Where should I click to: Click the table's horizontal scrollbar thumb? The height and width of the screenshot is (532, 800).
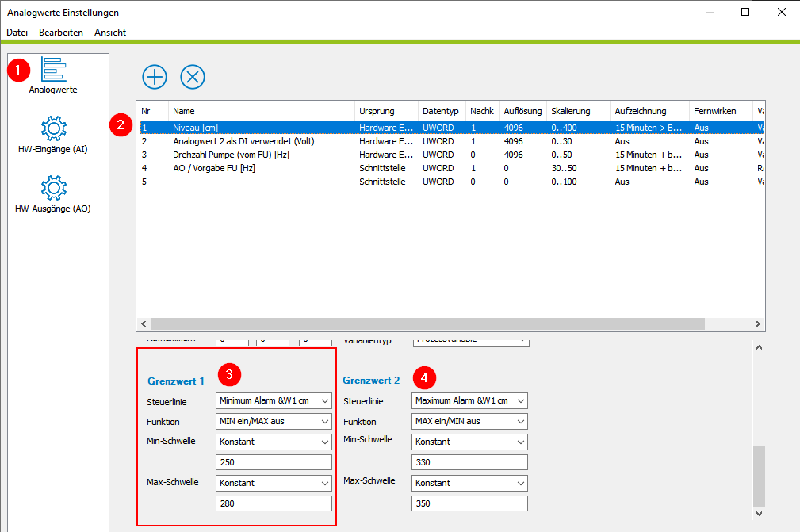coord(427,324)
